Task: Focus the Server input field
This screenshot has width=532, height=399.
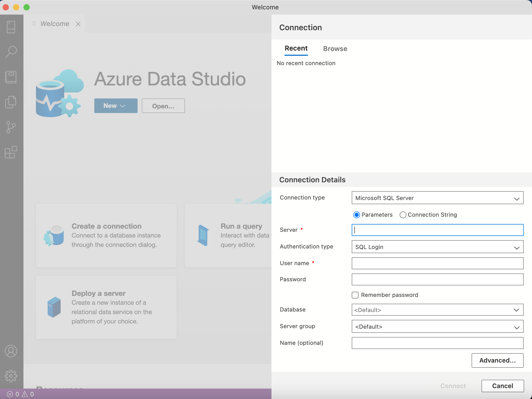Action: 437,230
